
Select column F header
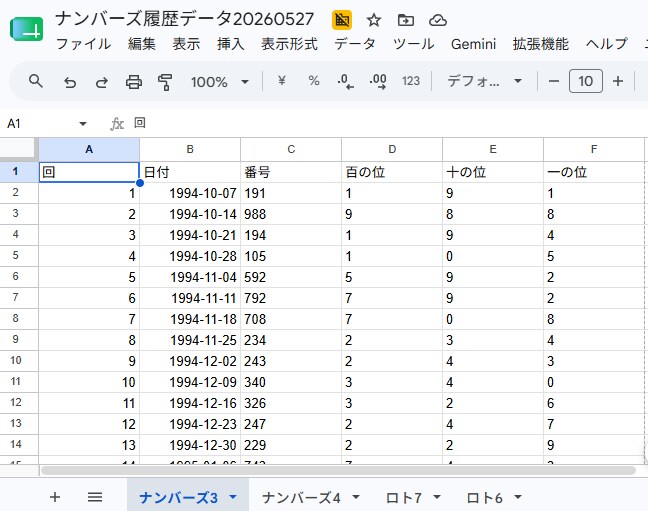pos(594,150)
